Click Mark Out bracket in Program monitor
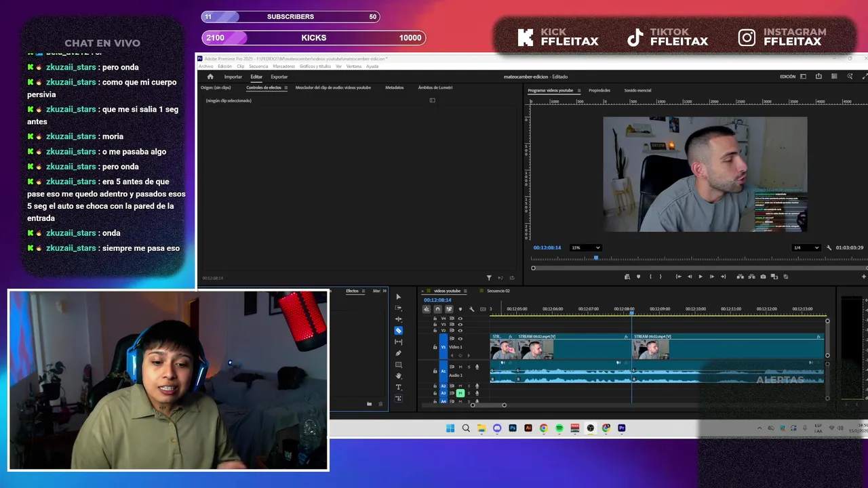Screen dimensions: 868x488 coord(660,277)
